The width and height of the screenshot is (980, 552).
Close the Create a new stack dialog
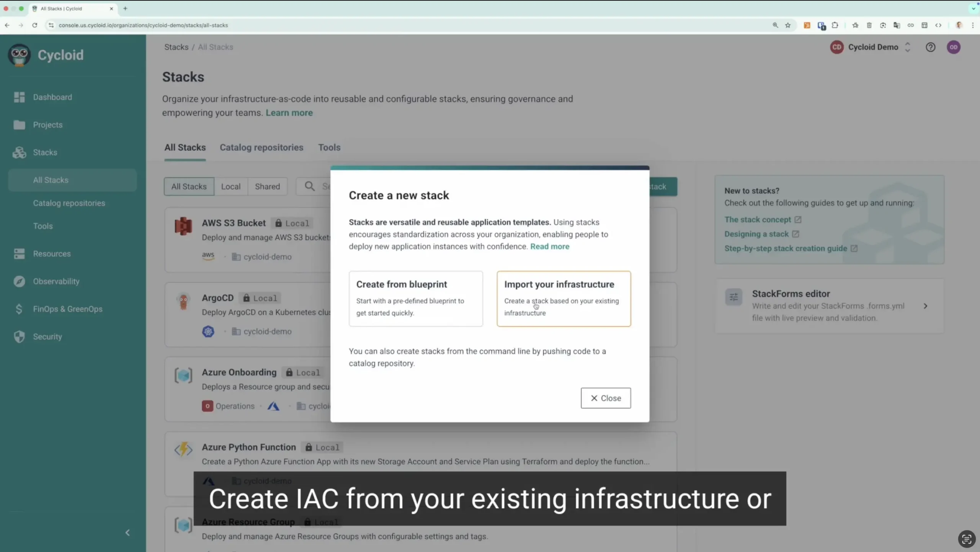pos(606,398)
